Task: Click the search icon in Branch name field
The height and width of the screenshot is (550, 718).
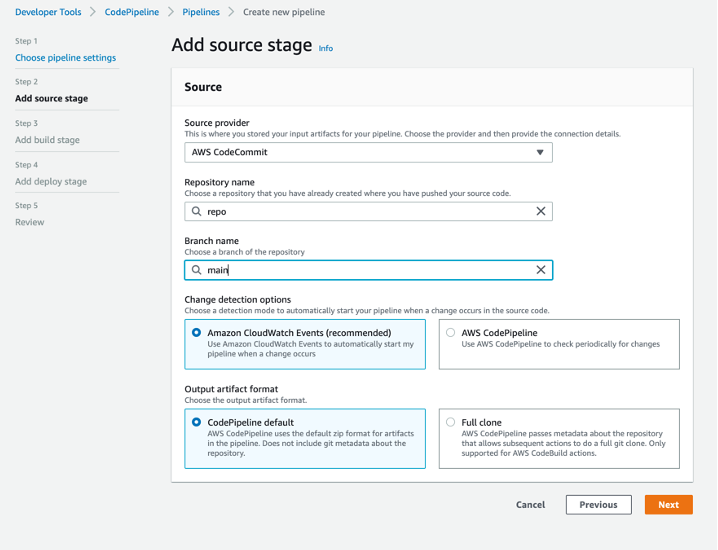Action: (x=197, y=270)
